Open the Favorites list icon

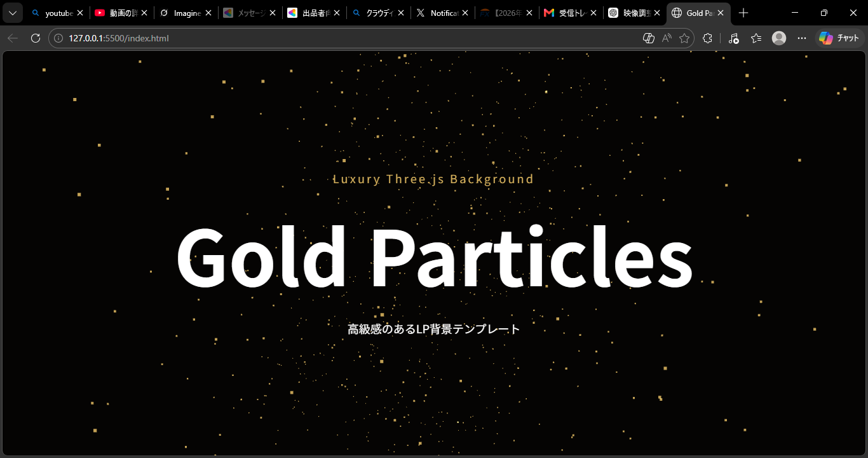(756, 38)
